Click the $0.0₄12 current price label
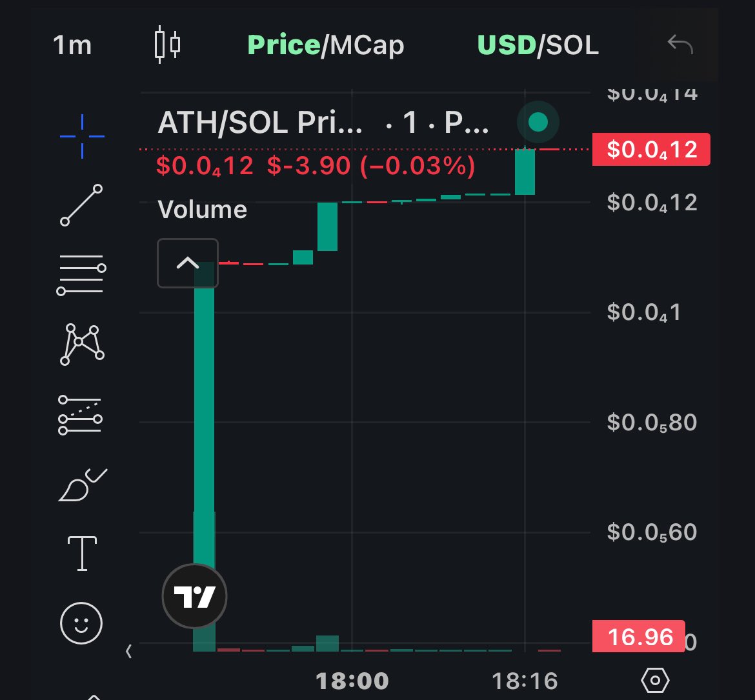755x700 pixels. (651, 149)
